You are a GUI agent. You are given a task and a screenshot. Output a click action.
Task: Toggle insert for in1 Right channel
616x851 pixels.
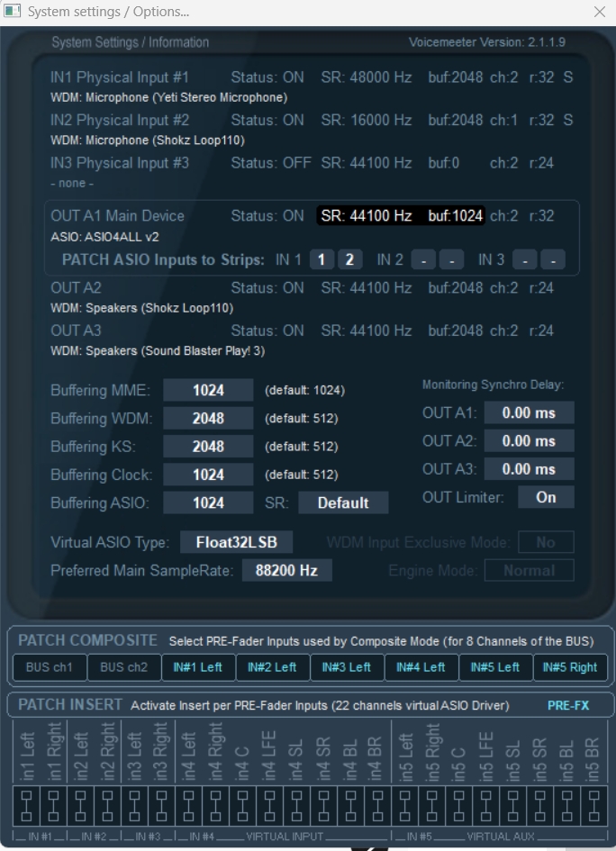(x=53, y=805)
